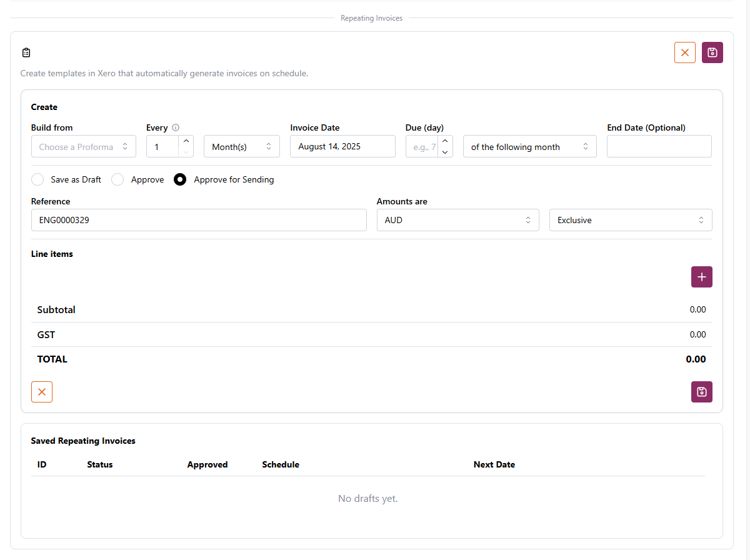Screen dimensions: 750x560
Task: Decrease the Due day with down arrow
Action: pyautogui.click(x=445, y=152)
